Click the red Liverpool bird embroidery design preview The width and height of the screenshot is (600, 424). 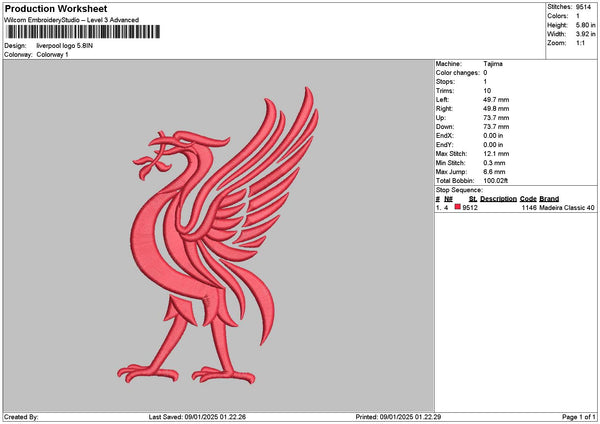[218, 235]
